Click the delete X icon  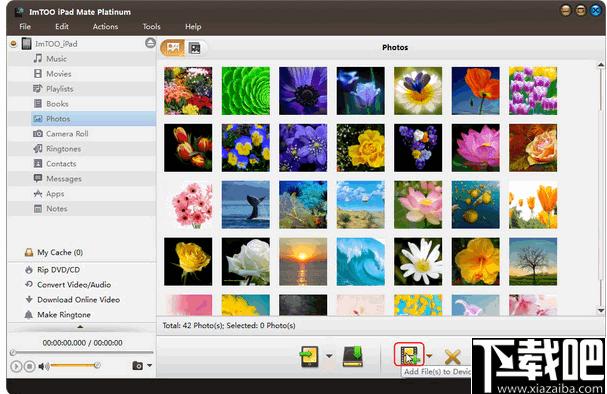click(453, 357)
